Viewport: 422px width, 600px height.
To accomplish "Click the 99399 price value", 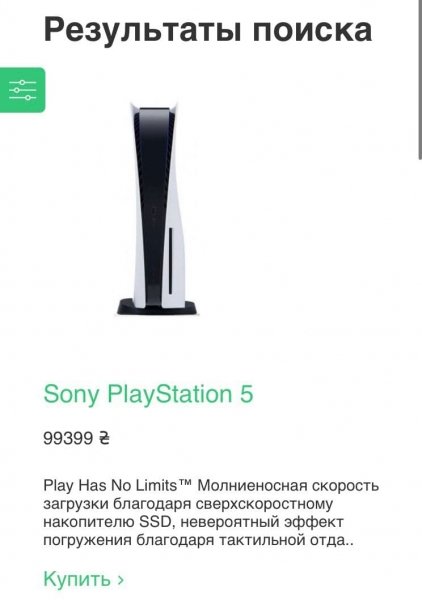I will pos(68,438).
